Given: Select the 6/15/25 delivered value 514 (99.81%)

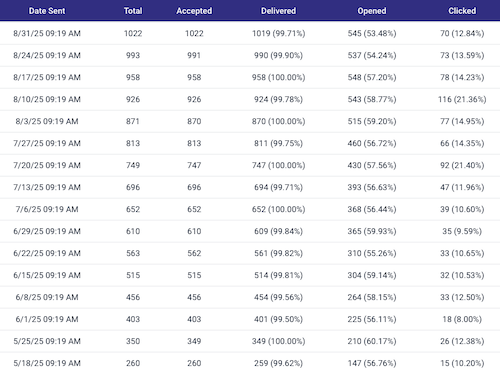Looking at the screenshot, I should tap(278, 275).
